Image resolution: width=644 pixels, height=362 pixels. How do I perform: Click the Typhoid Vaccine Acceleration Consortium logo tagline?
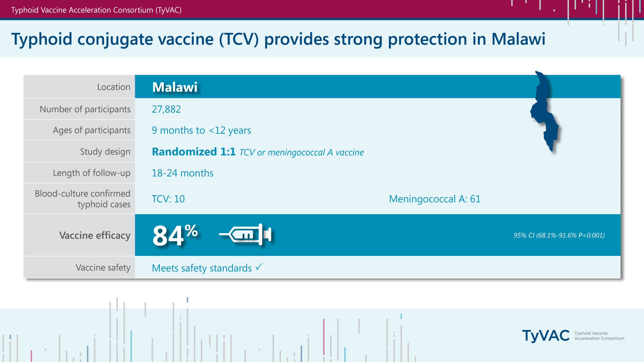[x=599, y=336]
